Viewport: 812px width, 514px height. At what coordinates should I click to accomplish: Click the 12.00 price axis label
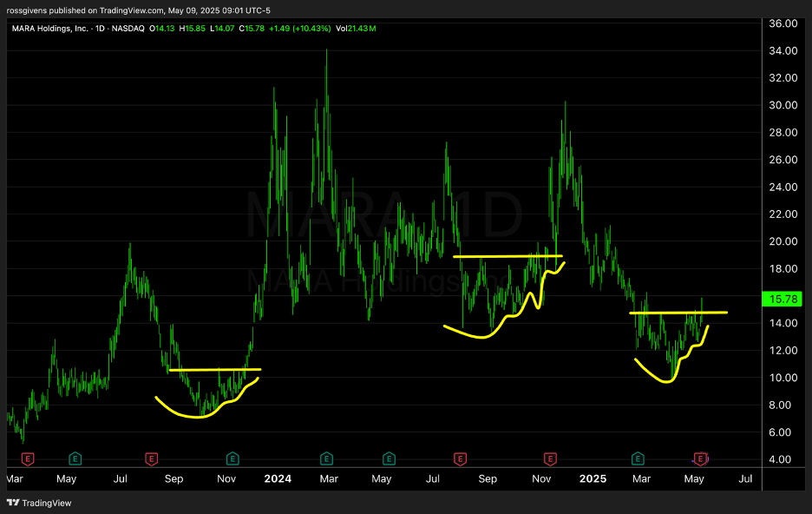(x=783, y=350)
